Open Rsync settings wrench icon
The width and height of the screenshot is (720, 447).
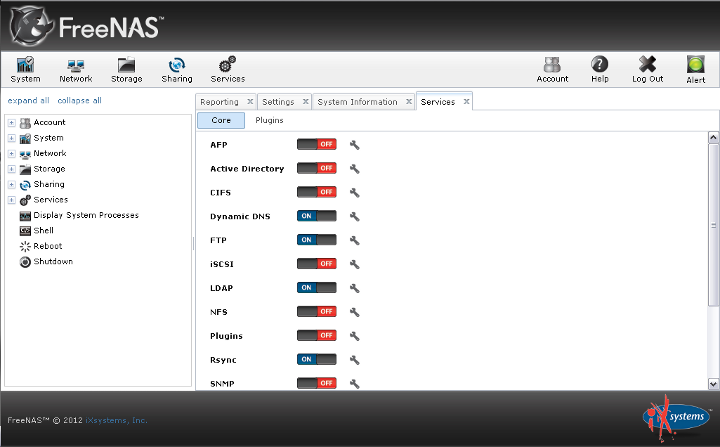click(x=354, y=360)
